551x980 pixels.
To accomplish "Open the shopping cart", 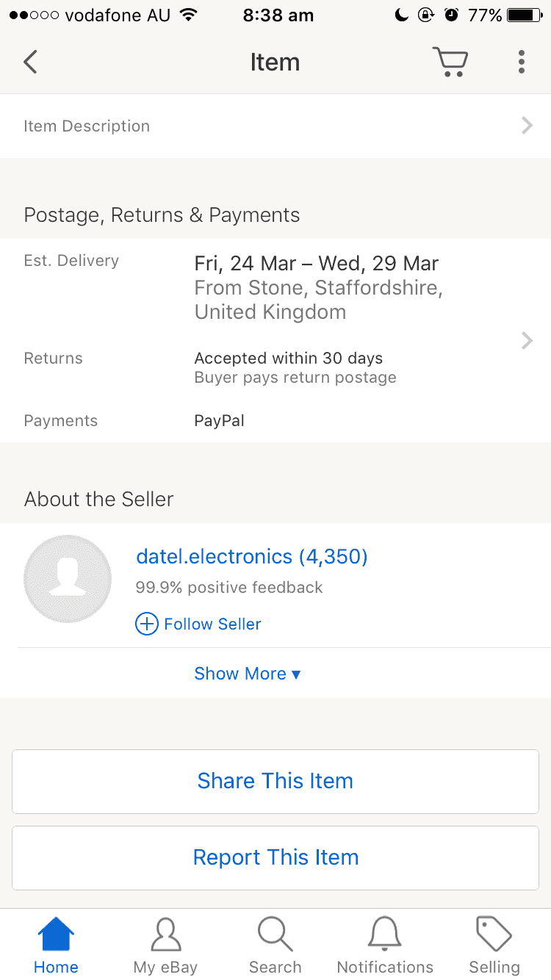I will [x=450, y=62].
